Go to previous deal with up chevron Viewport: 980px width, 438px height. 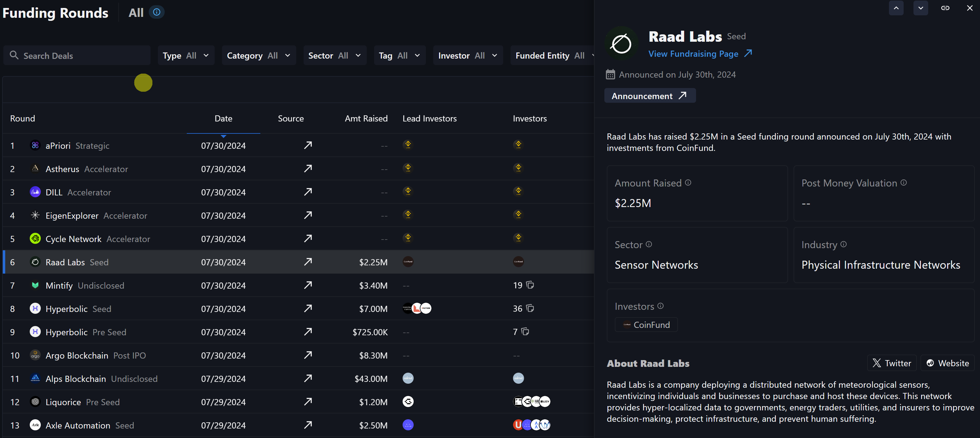896,8
